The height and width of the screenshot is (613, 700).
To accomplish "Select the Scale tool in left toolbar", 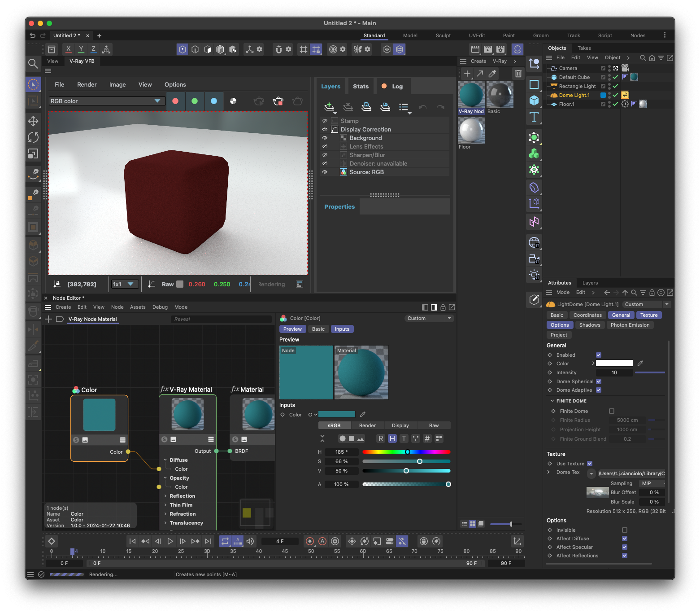I will pyautogui.click(x=33, y=154).
